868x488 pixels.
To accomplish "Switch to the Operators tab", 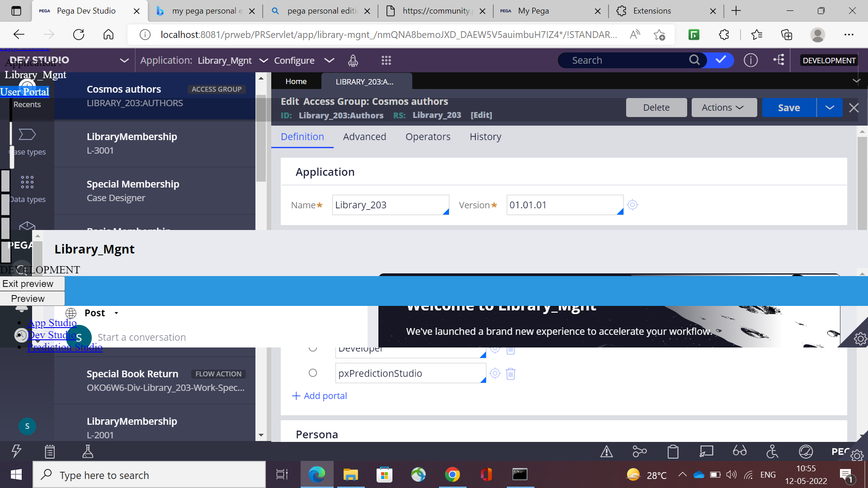I will [428, 136].
